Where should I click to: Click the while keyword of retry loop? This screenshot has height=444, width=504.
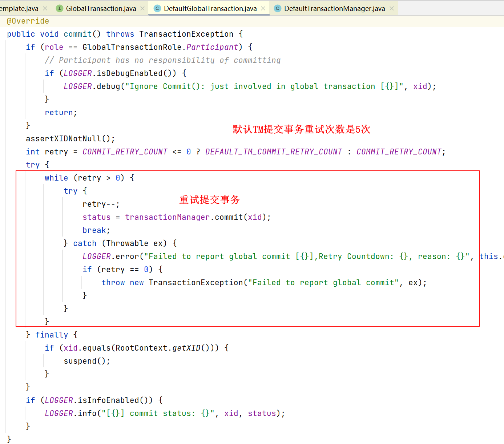pos(56,178)
